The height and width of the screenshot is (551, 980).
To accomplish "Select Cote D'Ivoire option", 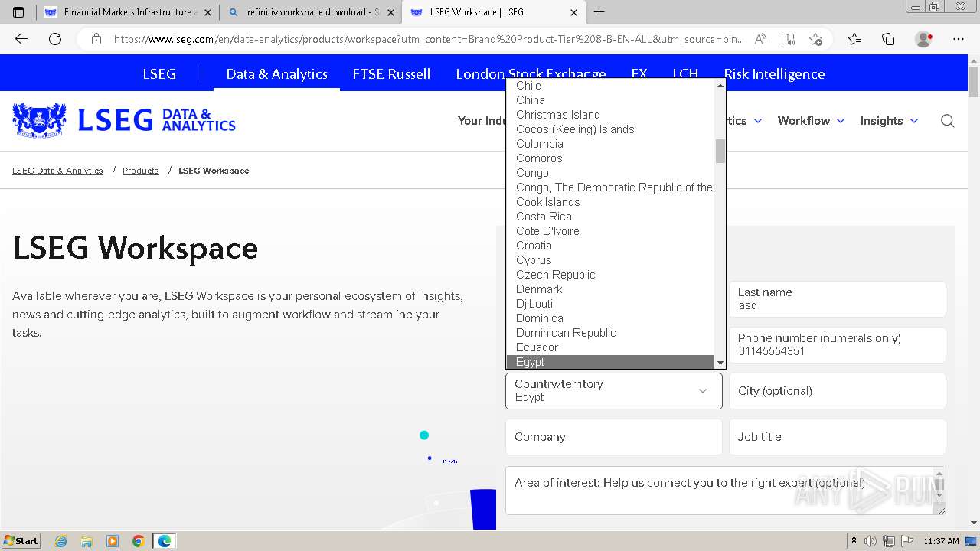I will [x=547, y=231].
